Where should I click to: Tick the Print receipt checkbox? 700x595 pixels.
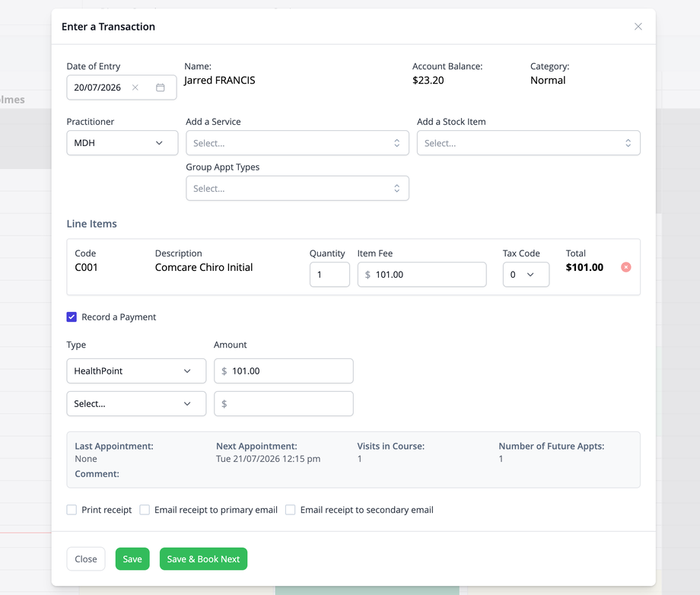(72, 510)
